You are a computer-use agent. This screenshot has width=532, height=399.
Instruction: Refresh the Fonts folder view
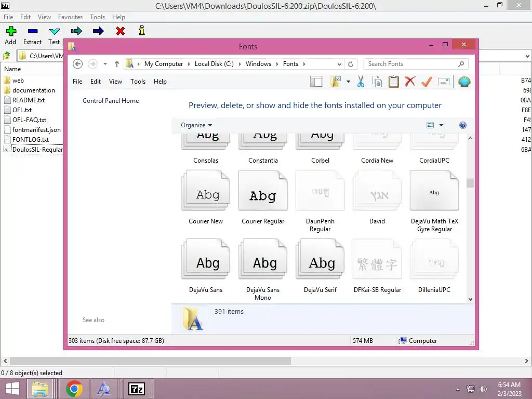351,64
